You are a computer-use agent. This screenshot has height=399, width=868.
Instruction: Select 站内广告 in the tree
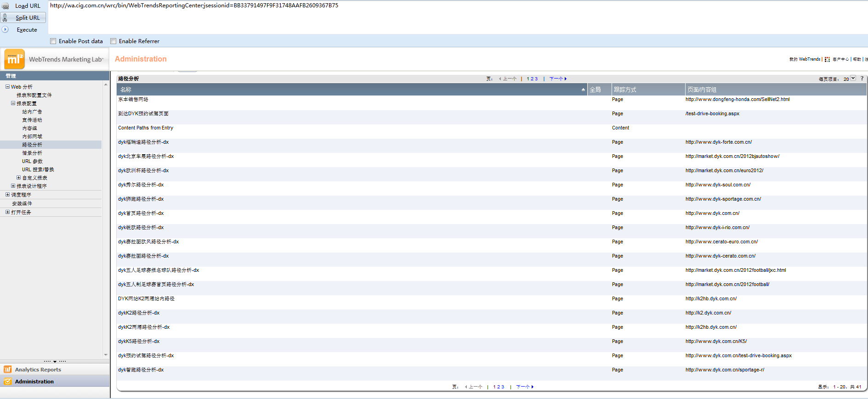pos(32,112)
